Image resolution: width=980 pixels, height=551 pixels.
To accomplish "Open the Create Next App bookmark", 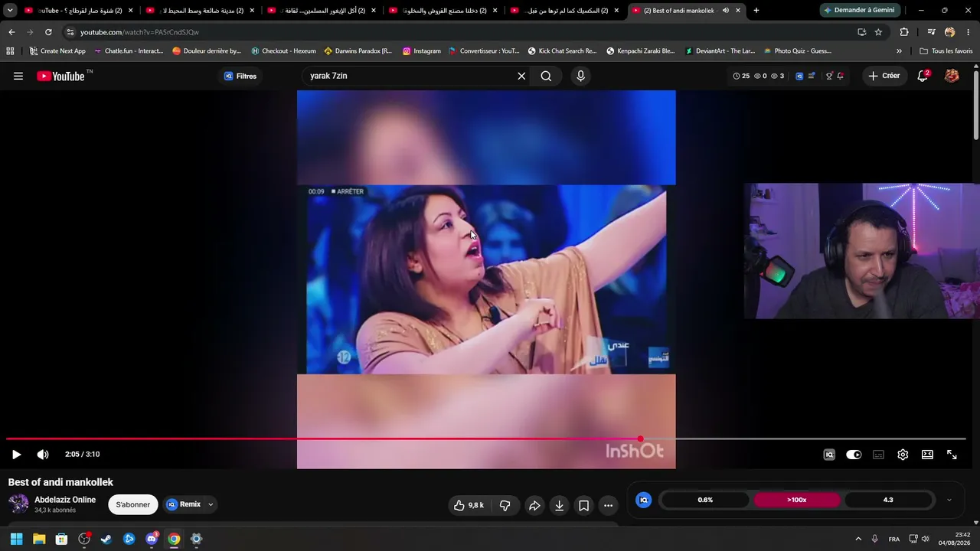I will (57, 51).
